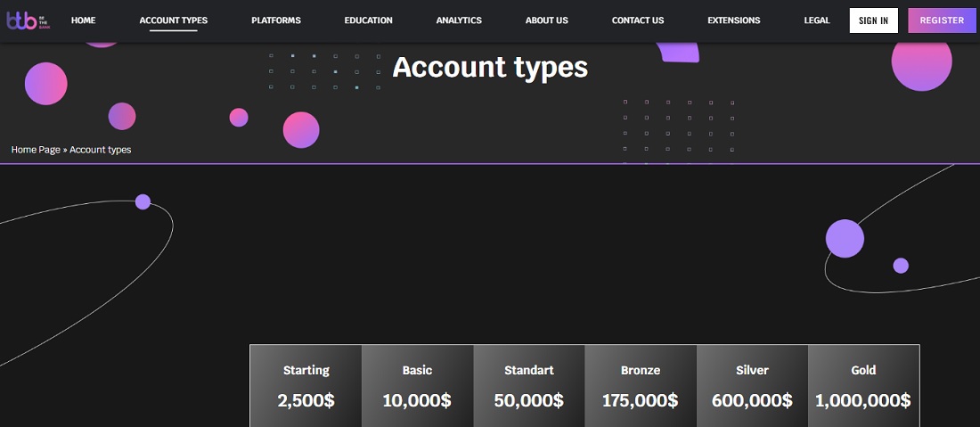Click the Account types breadcrumb text
The width and height of the screenshot is (980, 427).
click(100, 150)
